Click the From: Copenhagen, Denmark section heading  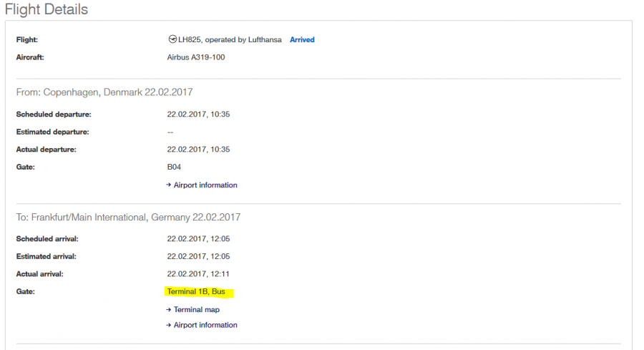104,92
